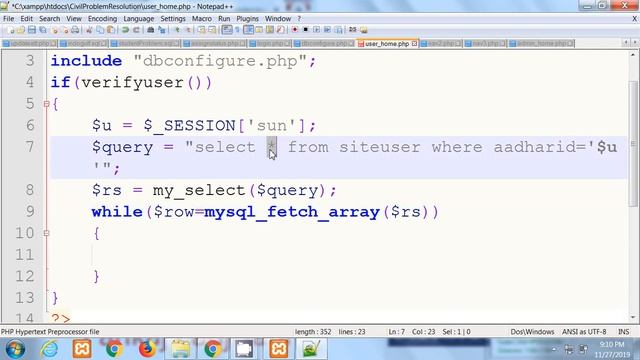
Task: Collapse the code fold at line 5
Action: [x=46, y=104]
